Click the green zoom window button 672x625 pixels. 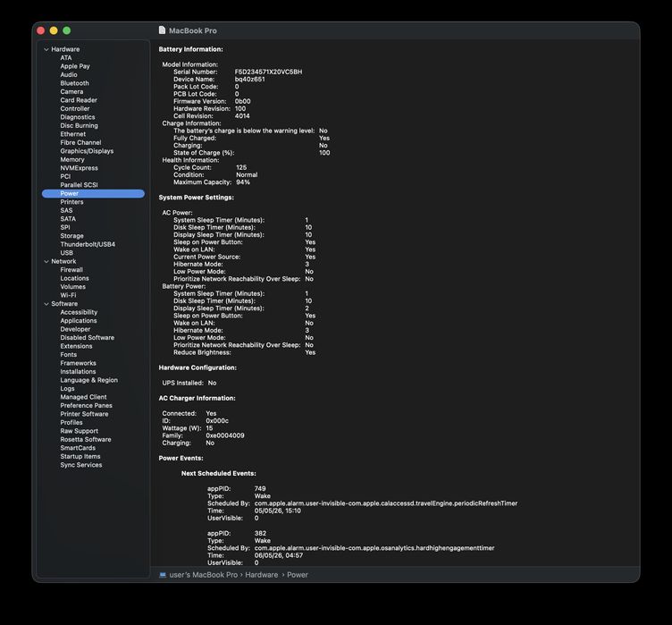pyautogui.click(x=66, y=30)
